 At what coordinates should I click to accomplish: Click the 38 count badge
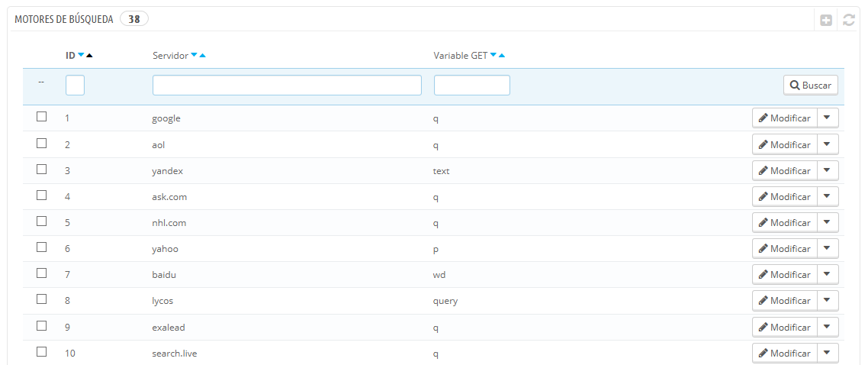click(x=134, y=19)
